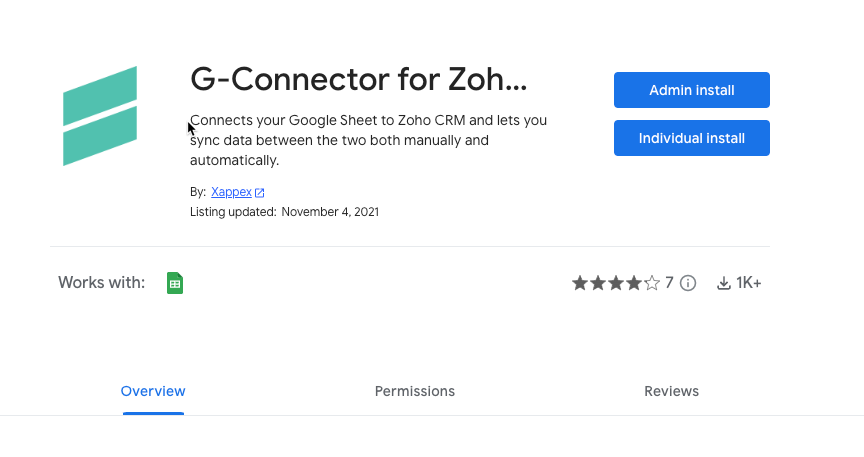Click the G-Connector for Zoh... title
The width and height of the screenshot is (864, 457).
[359, 79]
